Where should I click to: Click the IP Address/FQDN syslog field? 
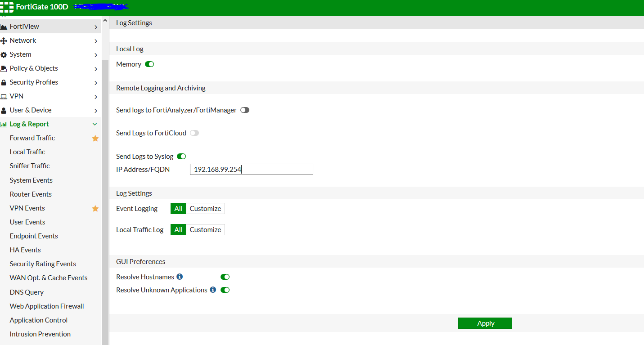(251, 170)
